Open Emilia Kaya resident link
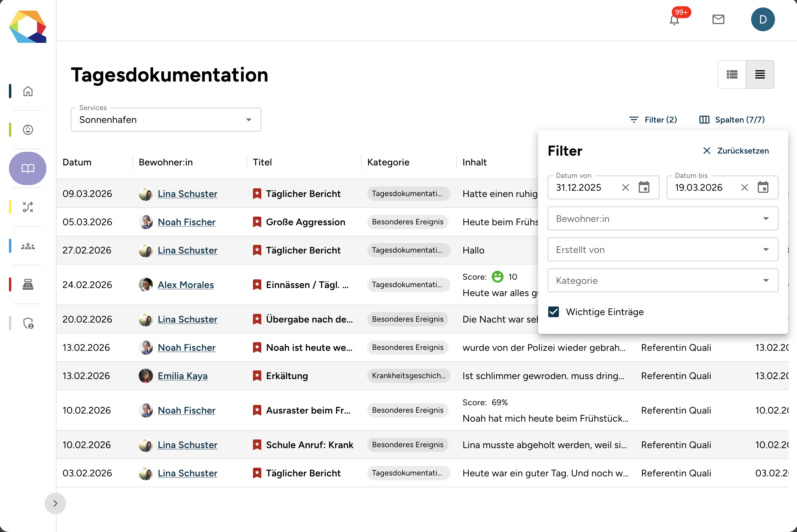 click(182, 376)
